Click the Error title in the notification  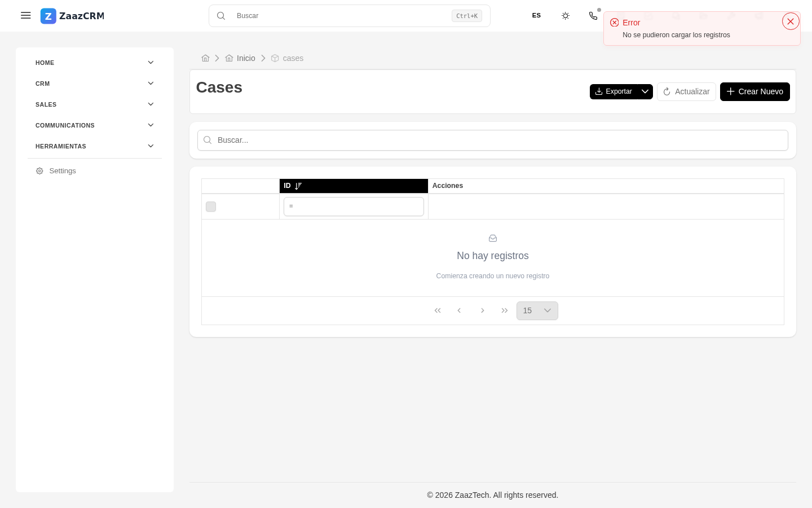(631, 23)
